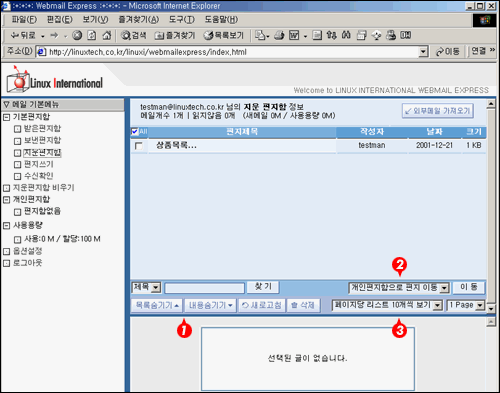500x393 pixels.
Task: Open the 받은편지함 inbox folder
Action: (42, 129)
